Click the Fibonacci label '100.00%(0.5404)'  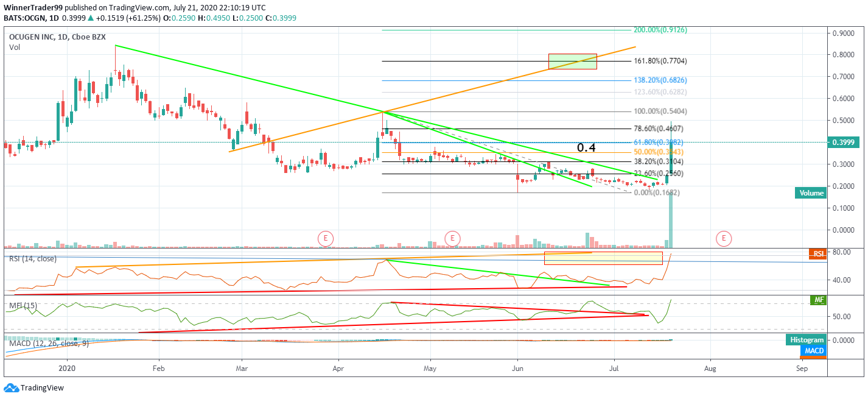click(660, 111)
